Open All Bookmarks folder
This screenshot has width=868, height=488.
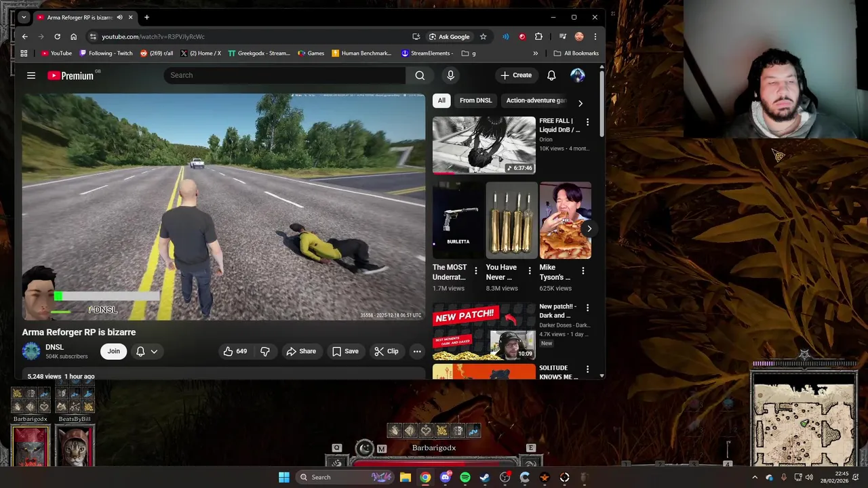click(x=576, y=54)
